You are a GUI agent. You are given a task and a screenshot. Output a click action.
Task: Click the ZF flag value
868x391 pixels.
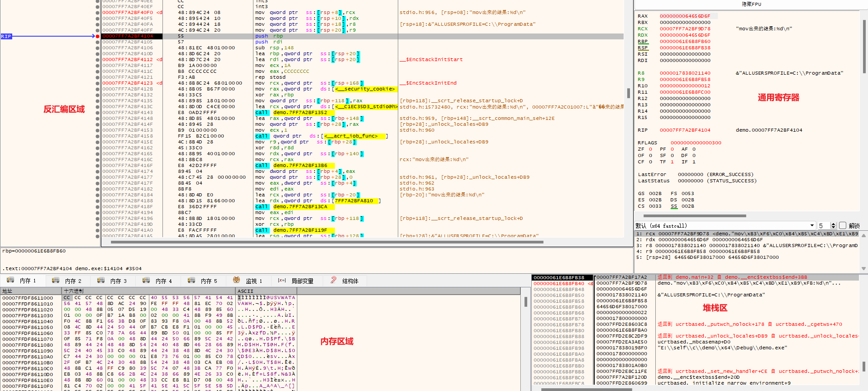[650, 149]
